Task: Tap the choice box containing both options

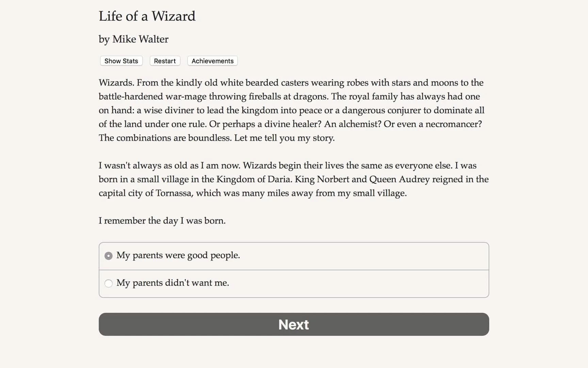Action: click(x=293, y=270)
